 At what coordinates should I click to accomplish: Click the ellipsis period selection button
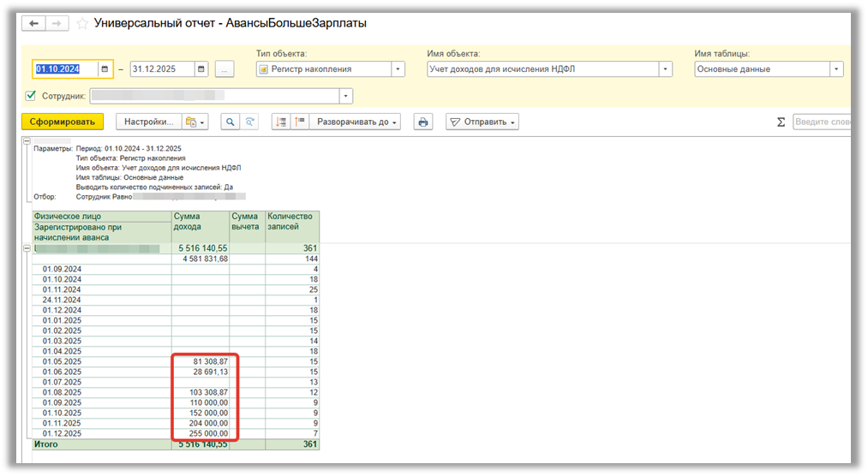(224, 69)
